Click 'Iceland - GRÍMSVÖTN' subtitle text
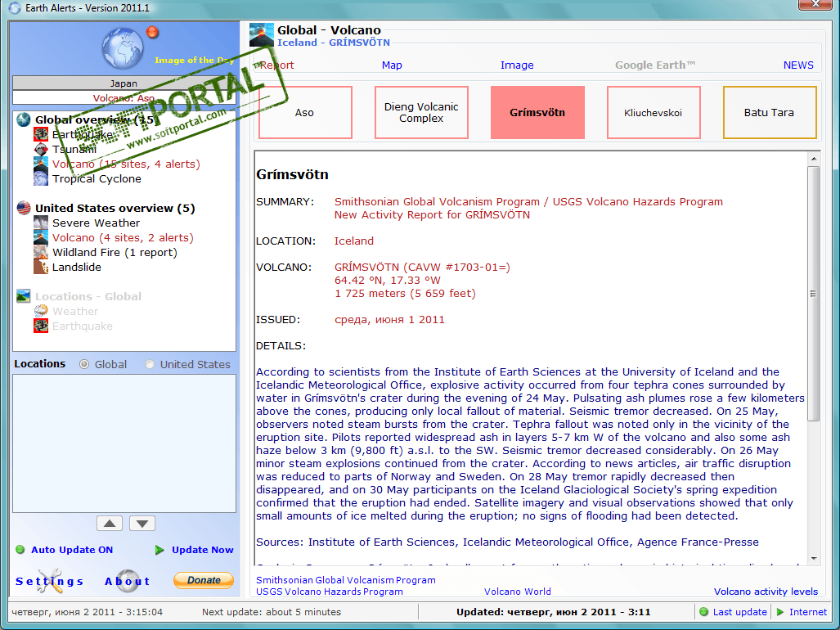Screen dimensions: 840x630 click(x=333, y=43)
